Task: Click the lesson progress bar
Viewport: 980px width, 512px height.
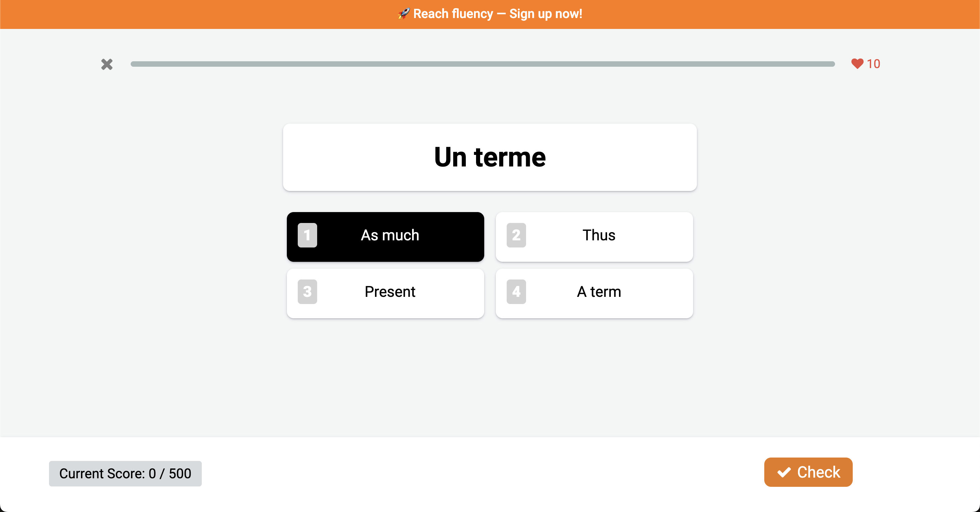Action: pos(483,64)
